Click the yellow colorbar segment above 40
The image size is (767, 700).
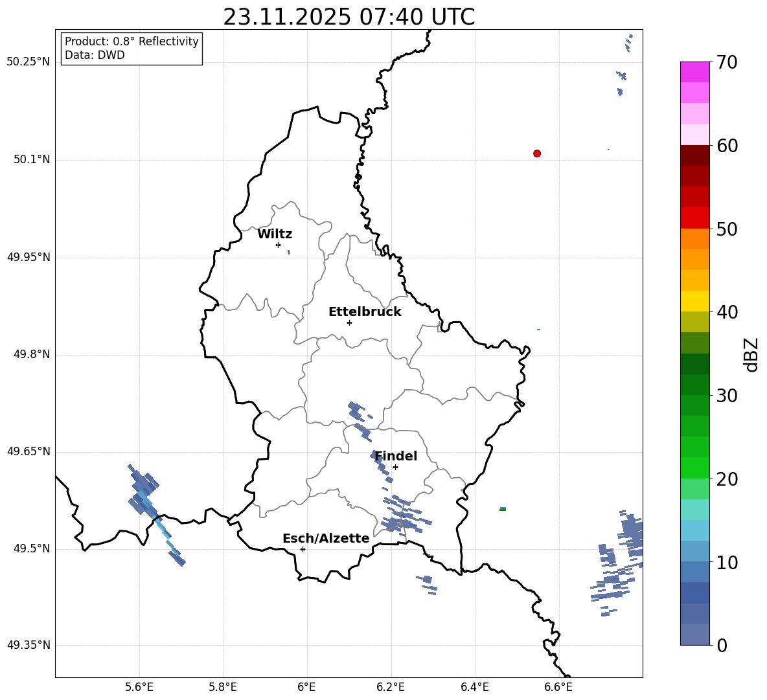[x=694, y=301]
